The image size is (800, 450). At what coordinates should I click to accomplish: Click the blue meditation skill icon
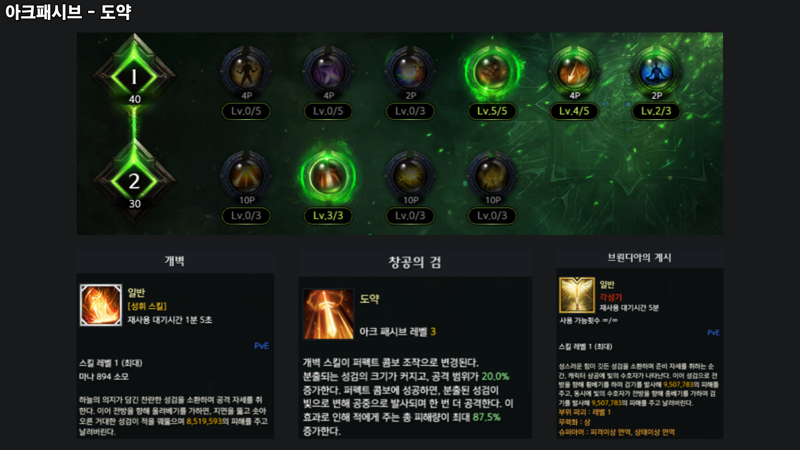click(656, 71)
